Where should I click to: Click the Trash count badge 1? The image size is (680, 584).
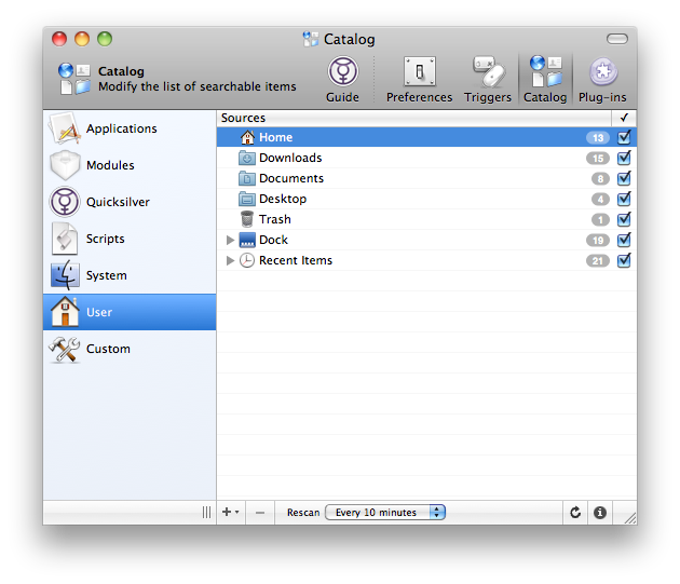pyautogui.click(x=600, y=220)
